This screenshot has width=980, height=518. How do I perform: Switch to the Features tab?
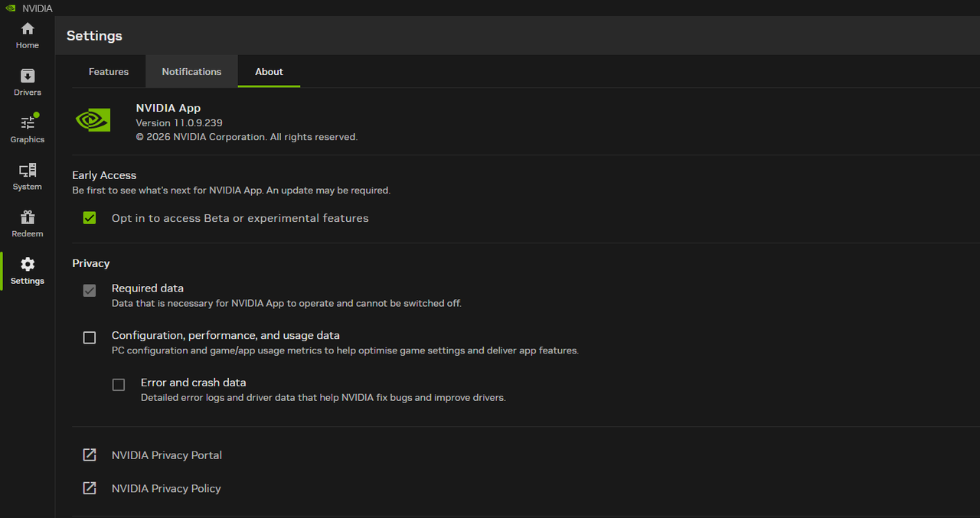[109, 71]
